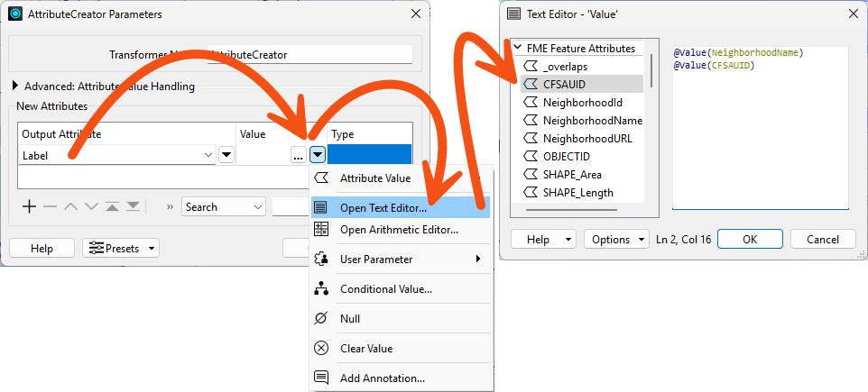Screen dimensions: 868x392
Task: Click the Arithmetic Editor calculator icon
Action: tap(321, 229)
